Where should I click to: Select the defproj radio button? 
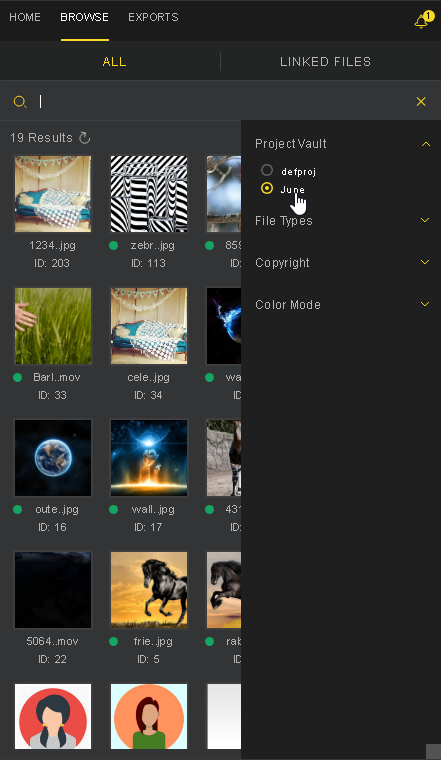267,170
